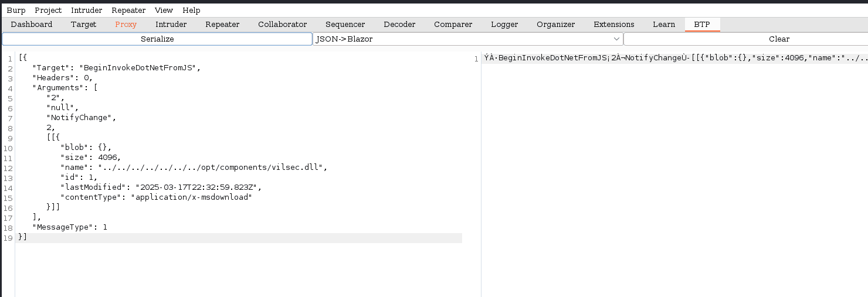
Task: Click the Serialize button
Action: (157, 39)
